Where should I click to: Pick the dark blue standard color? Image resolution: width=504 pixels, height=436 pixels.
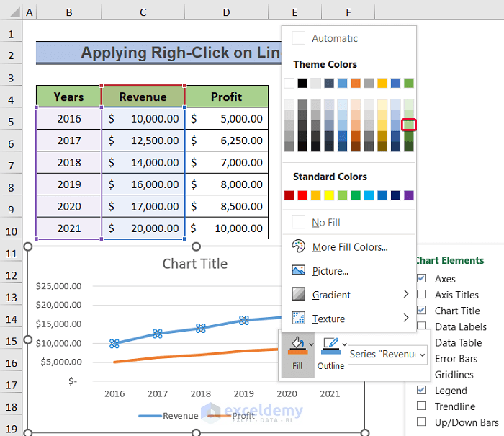pos(396,195)
